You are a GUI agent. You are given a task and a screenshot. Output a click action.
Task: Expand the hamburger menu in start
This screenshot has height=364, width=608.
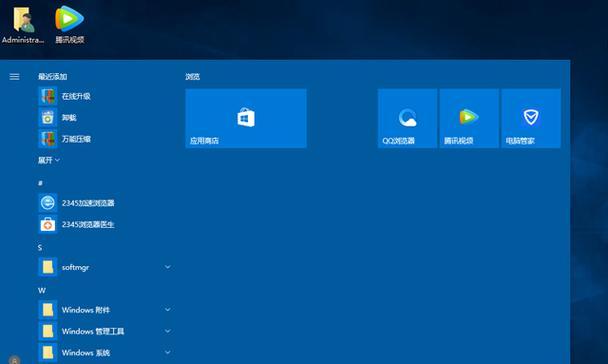(14, 77)
